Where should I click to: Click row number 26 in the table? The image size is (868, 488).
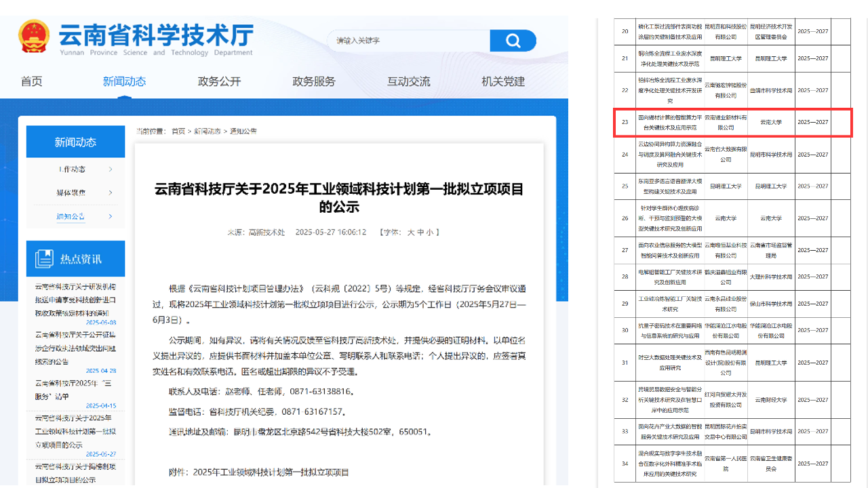click(625, 218)
